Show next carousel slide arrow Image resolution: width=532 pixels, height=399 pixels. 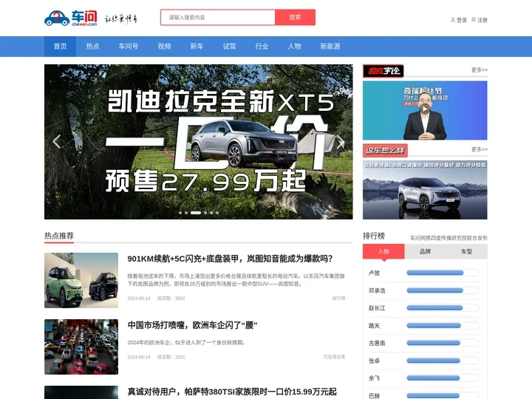point(341,141)
